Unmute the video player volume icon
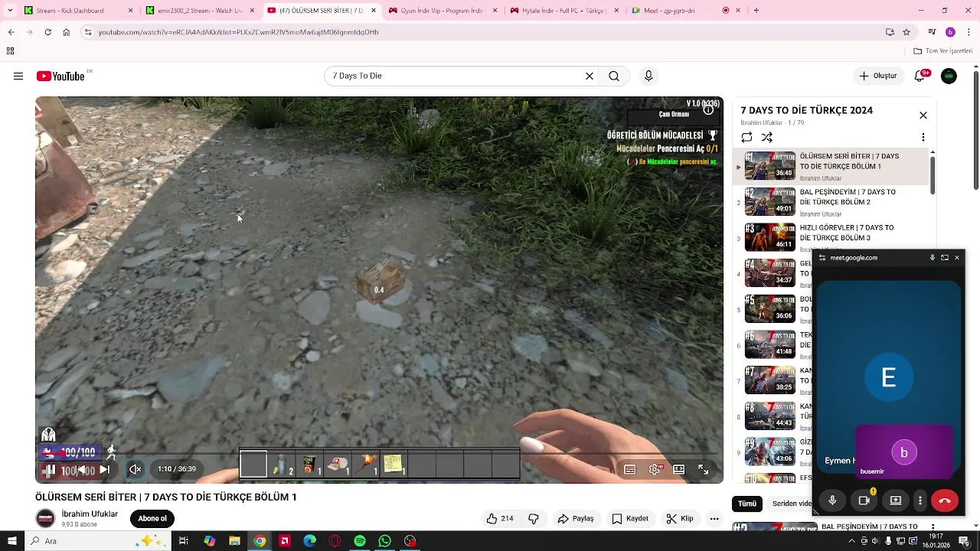Screen dimensions: 980x551 click(x=135, y=470)
